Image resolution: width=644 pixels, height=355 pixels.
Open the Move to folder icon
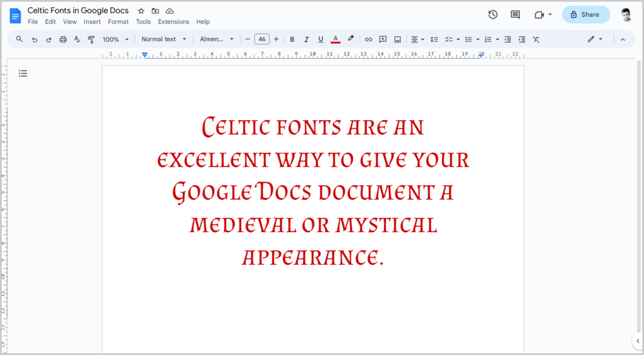pos(155,11)
